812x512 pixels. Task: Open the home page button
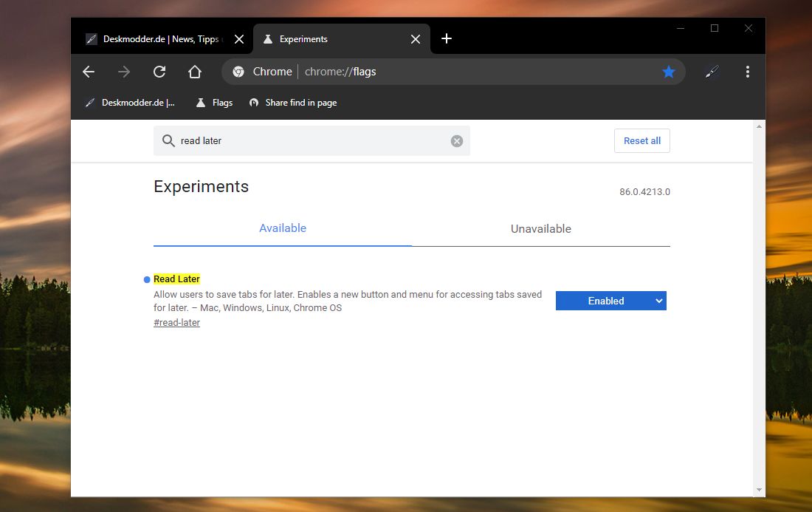pyautogui.click(x=195, y=72)
